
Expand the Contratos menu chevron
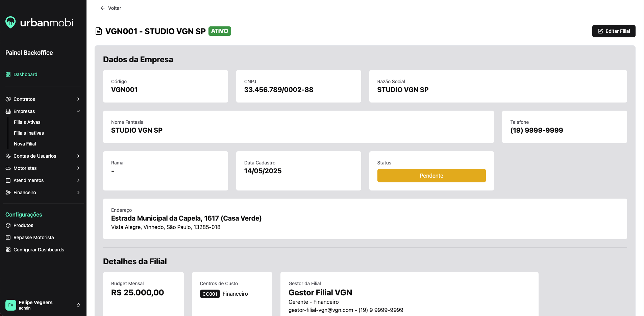78,99
